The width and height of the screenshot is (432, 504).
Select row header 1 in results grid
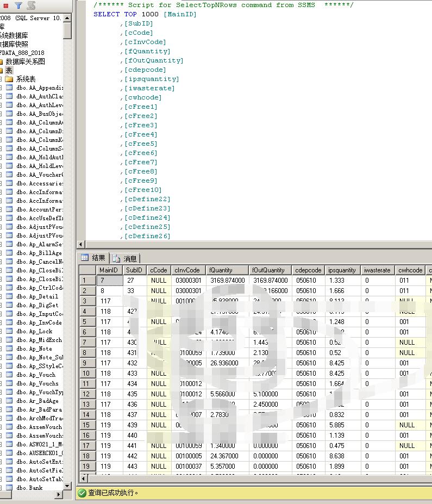point(87,281)
